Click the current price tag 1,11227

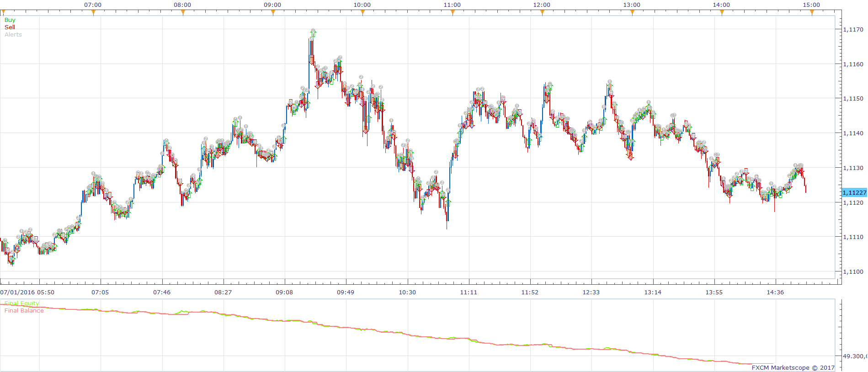point(854,193)
